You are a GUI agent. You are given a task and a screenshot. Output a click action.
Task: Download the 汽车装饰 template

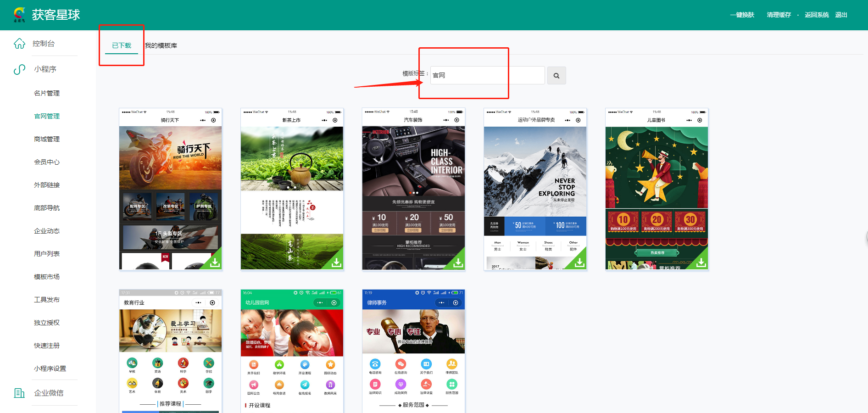pos(458,262)
